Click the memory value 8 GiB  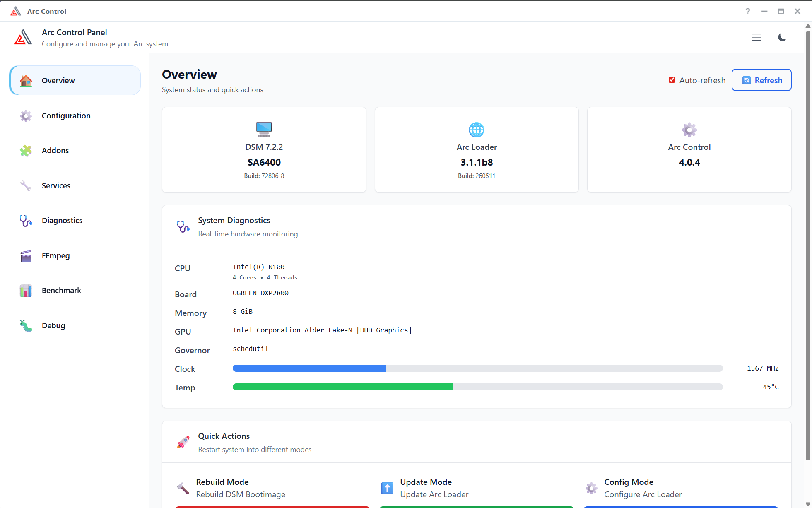(243, 312)
